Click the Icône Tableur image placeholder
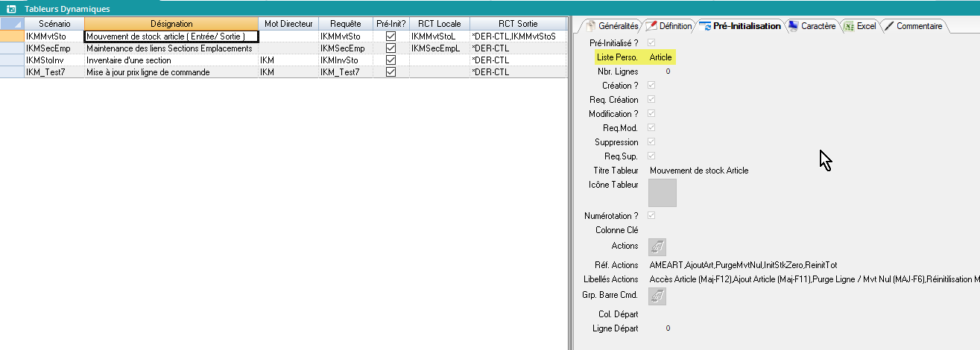 (663, 193)
